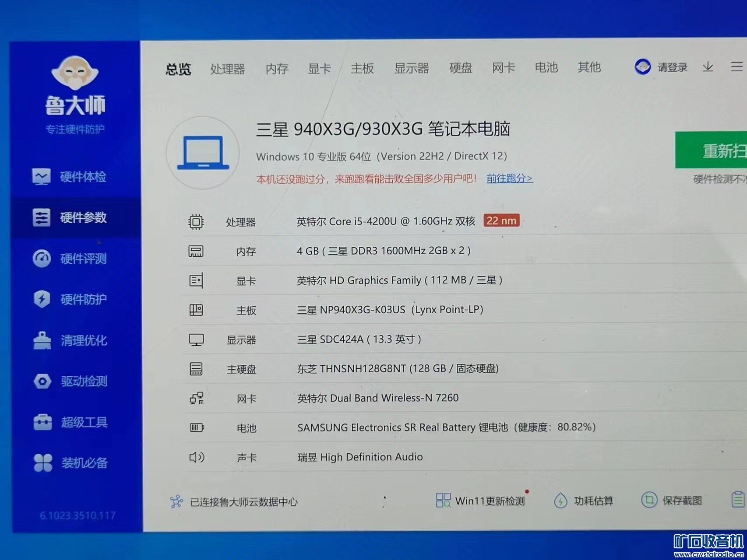Click the laptop computer icon
This screenshot has width=747, height=560.
click(203, 153)
